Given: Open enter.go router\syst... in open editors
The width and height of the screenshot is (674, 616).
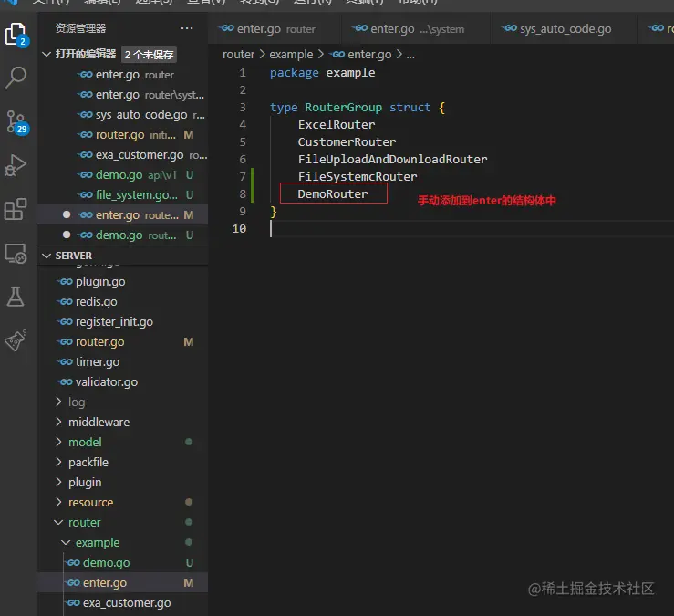Looking at the screenshot, I should coord(122,95).
